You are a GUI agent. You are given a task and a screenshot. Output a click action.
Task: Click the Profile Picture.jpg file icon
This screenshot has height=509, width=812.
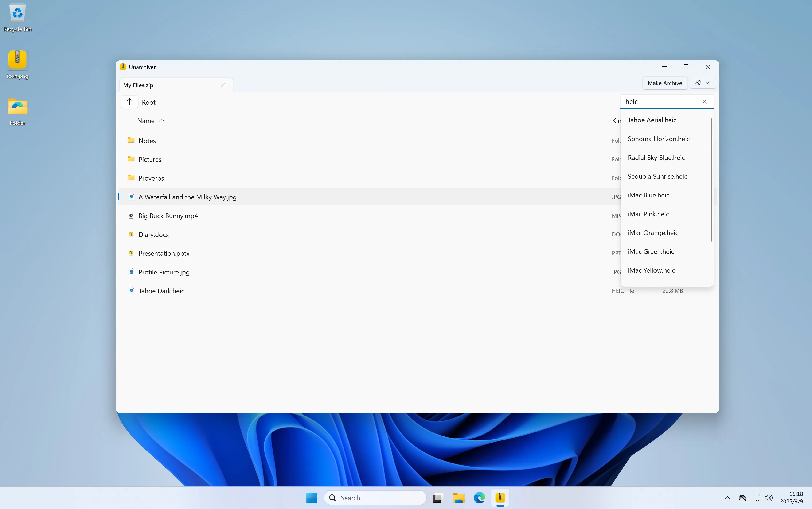[x=131, y=272]
